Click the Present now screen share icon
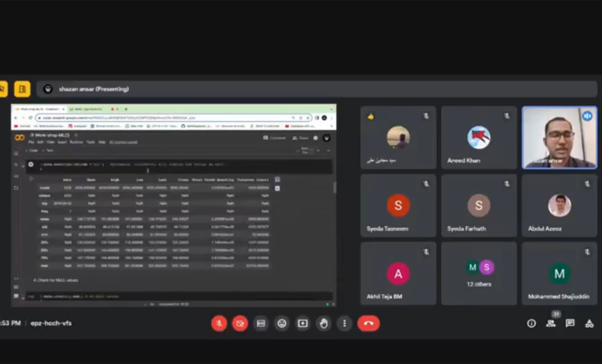Viewport: 602px width, 364px height. point(303,323)
